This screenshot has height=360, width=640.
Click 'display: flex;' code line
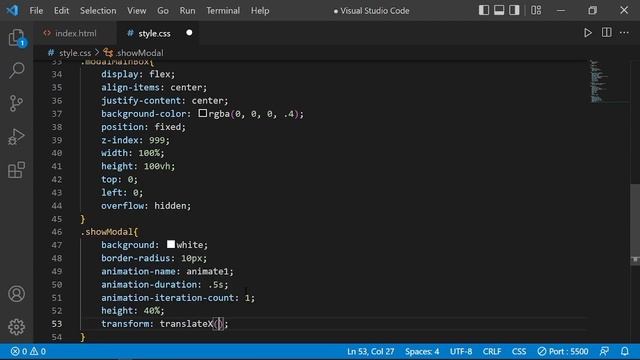(138, 74)
